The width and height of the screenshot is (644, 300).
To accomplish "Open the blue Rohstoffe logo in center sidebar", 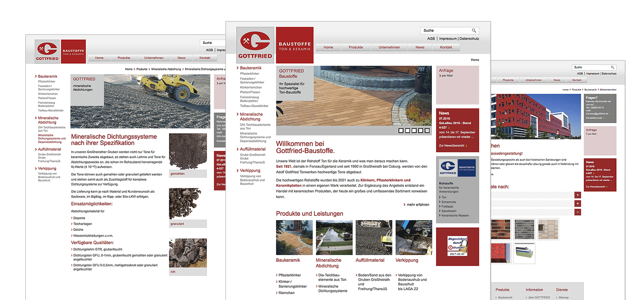I will coord(466,168).
